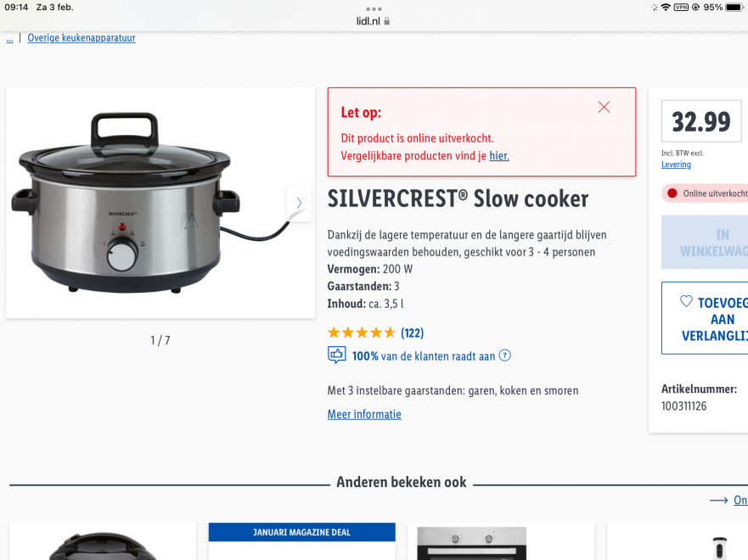
Task: Click the arrow next to 'Anderen bekeken ook'
Action: coord(718,500)
